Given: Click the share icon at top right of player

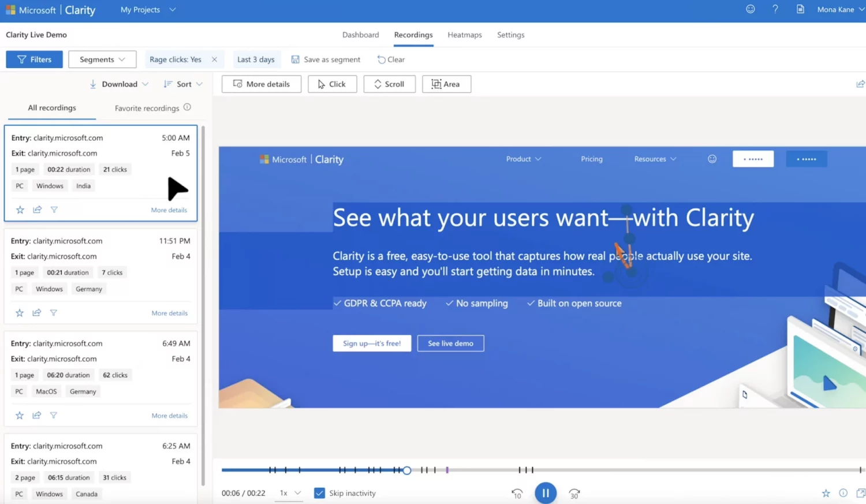Looking at the screenshot, I should [x=860, y=84].
